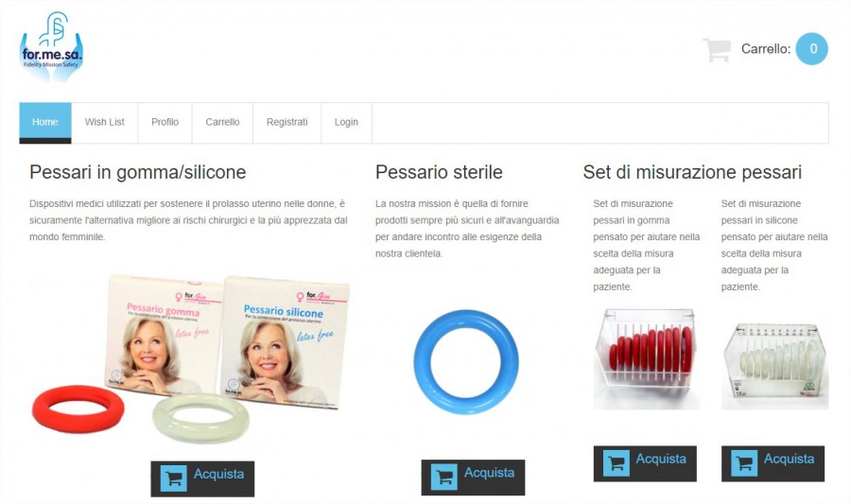851x504 pixels.
Task: Click cart icon on Pessario sterile Acquista
Action: [x=444, y=478]
